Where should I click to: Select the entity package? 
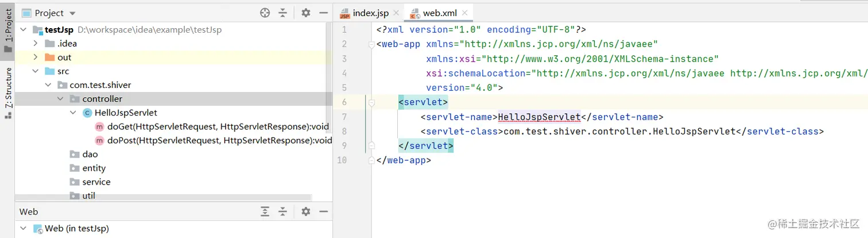tap(94, 168)
